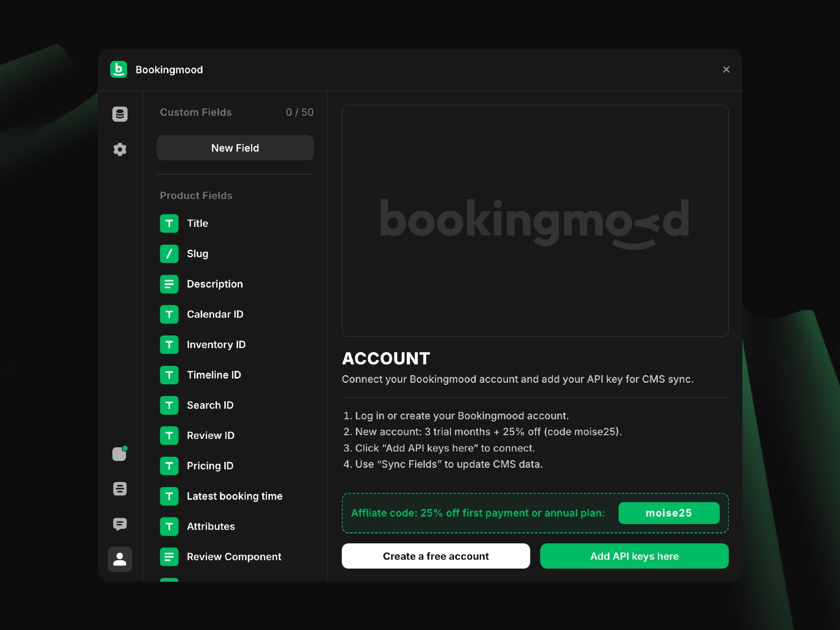Select the Attributes product field

click(211, 526)
